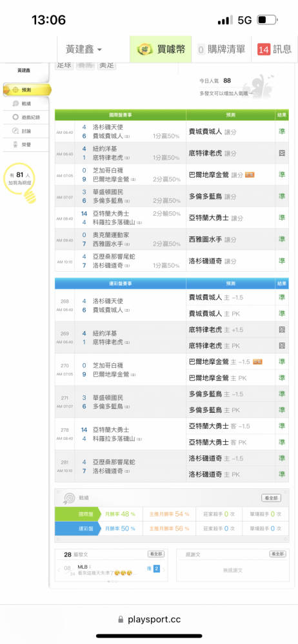Click the 戰績 speech-bubble icon in sidebar
This screenshot has width=298, height=644.
coord(15,104)
